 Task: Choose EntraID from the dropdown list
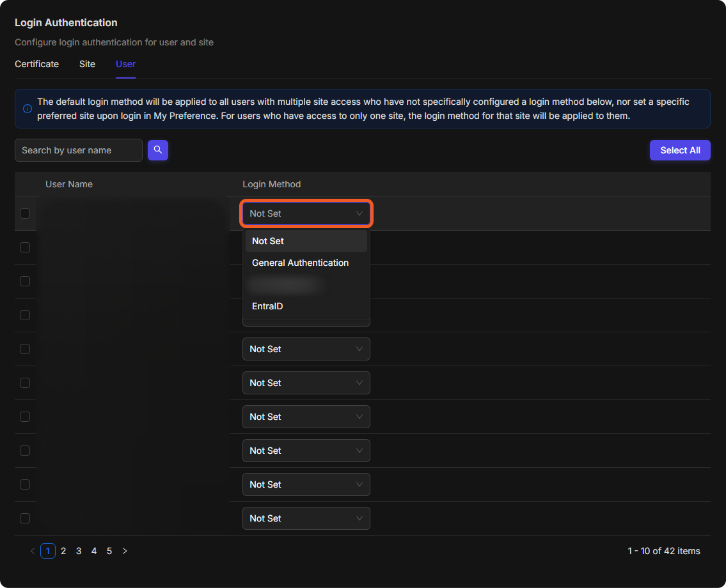pyautogui.click(x=306, y=306)
